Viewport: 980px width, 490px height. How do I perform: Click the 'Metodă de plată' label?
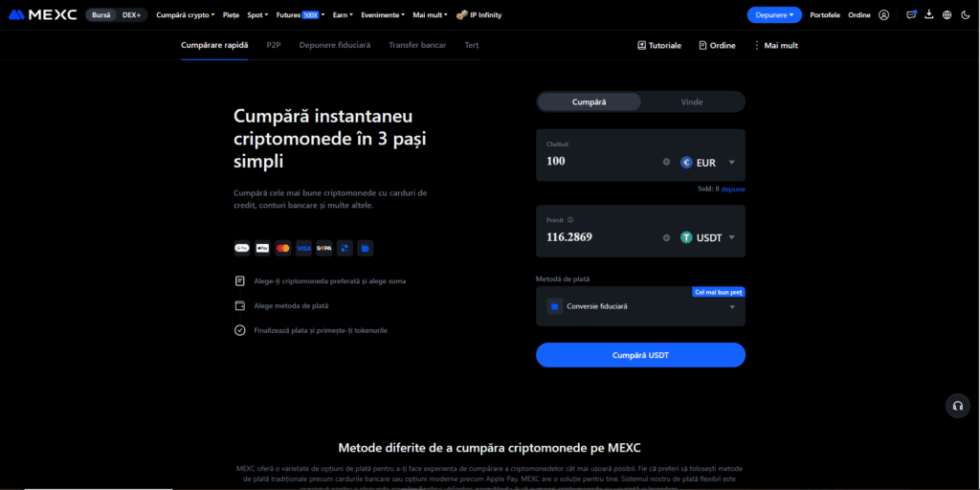pyautogui.click(x=563, y=278)
